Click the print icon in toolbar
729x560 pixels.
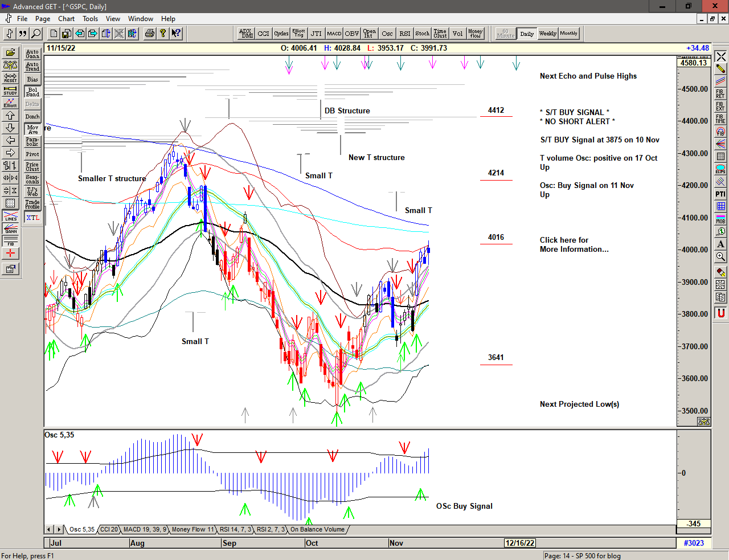point(149,34)
